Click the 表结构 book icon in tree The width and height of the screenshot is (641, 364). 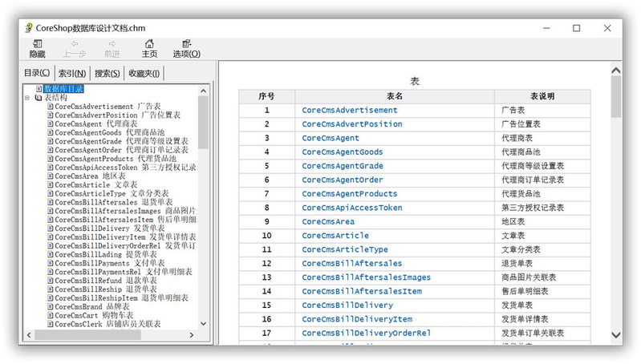39,97
